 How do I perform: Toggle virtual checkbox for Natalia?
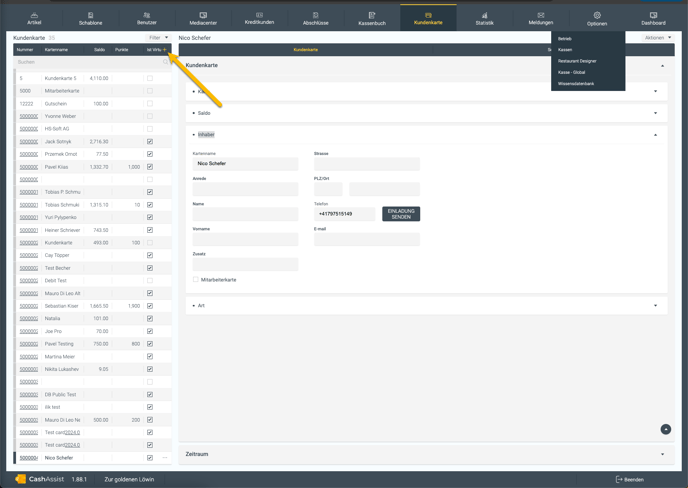point(150,318)
